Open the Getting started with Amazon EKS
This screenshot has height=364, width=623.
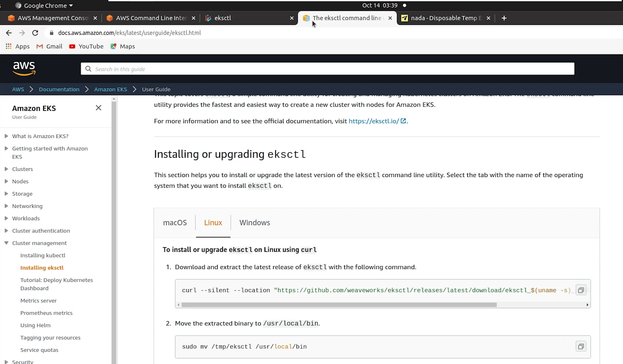point(50,152)
